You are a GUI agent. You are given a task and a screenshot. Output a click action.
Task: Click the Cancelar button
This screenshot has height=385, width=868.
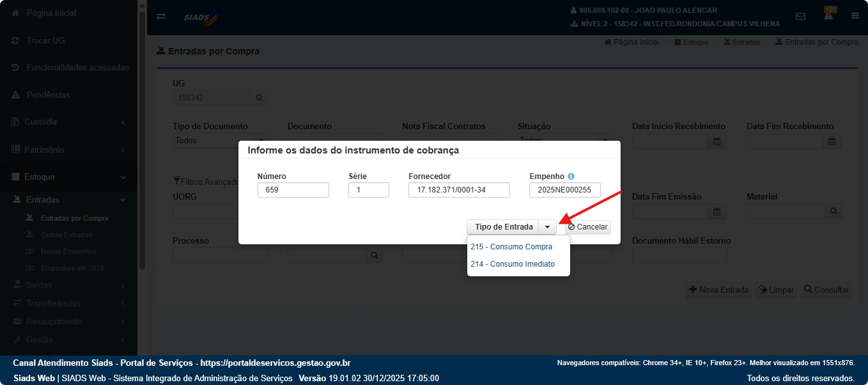click(587, 227)
